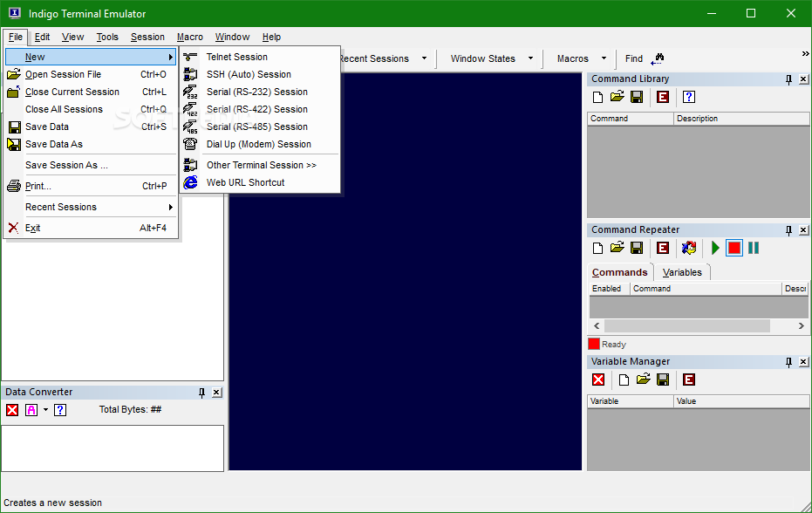This screenshot has height=513, width=812.
Task: Open the Session menu in the menu bar
Action: tap(147, 37)
